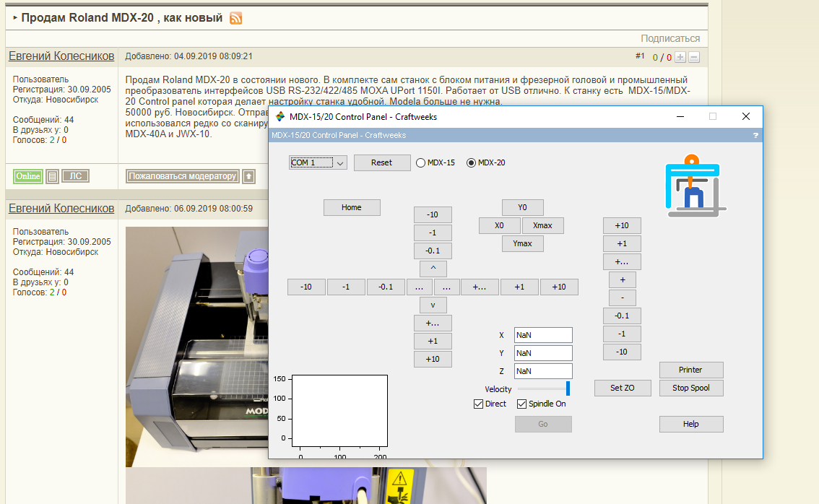Open Евгений Колесников profile on the 04.09.2019 post
Screen dimensions: 819x504
(x=61, y=56)
